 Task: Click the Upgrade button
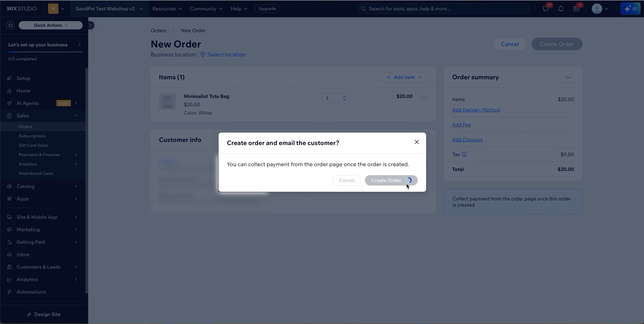pyautogui.click(x=267, y=9)
